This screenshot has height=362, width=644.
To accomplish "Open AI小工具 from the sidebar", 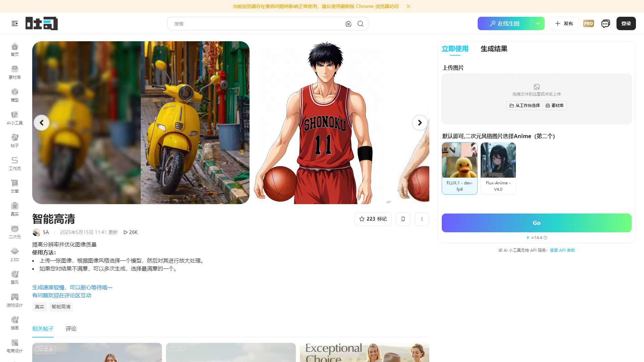I will [x=14, y=118].
